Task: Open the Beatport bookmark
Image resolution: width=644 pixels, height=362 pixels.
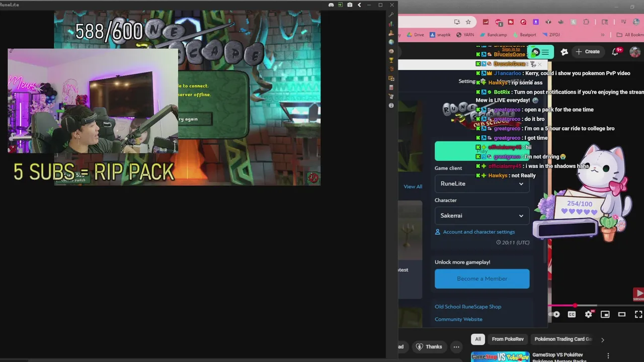Action: 524,35
